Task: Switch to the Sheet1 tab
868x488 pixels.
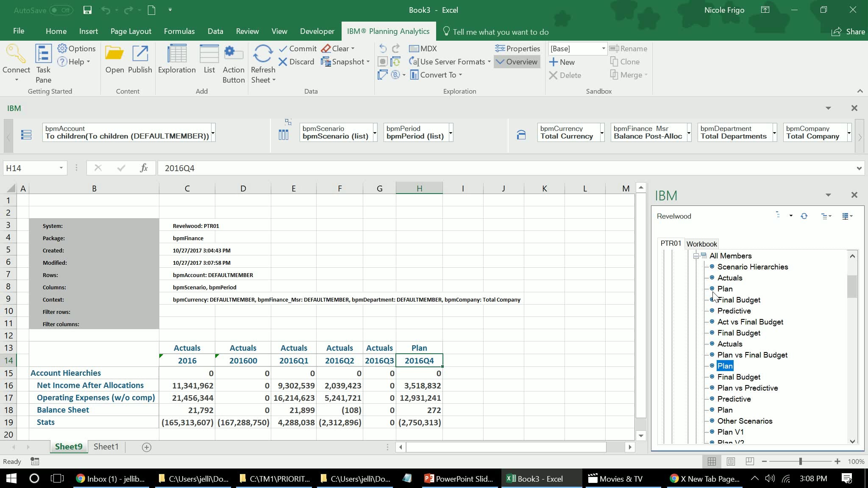Action: tap(106, 446)
